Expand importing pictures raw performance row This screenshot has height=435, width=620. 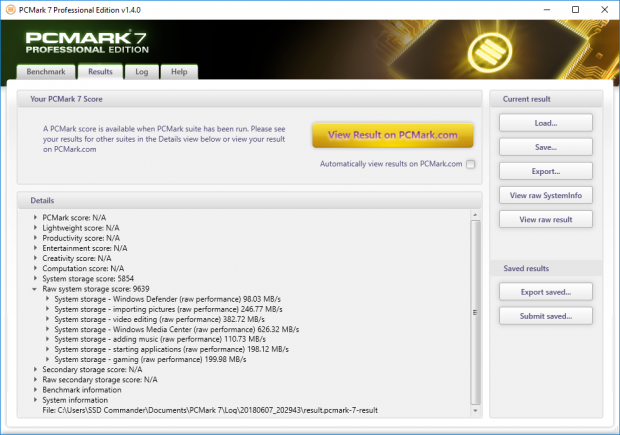[47, 309]
